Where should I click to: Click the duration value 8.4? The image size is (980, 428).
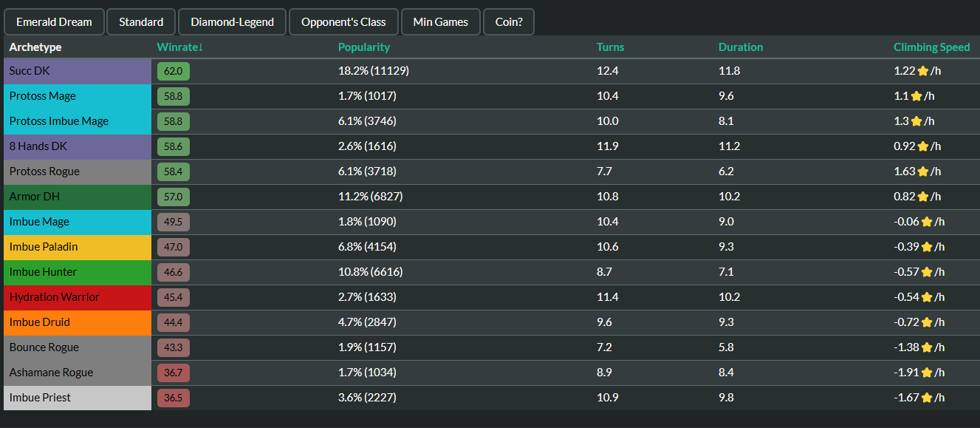pyautogui.click(x=727, y=373)
